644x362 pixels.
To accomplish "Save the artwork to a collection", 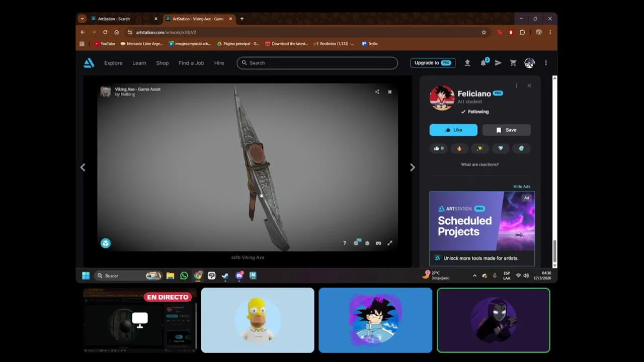I will [507, 130].
